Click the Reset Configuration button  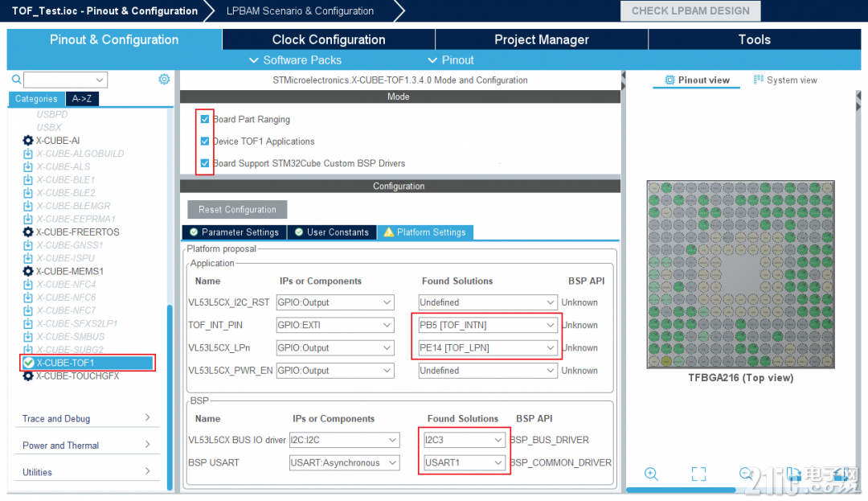click(237, 209)
